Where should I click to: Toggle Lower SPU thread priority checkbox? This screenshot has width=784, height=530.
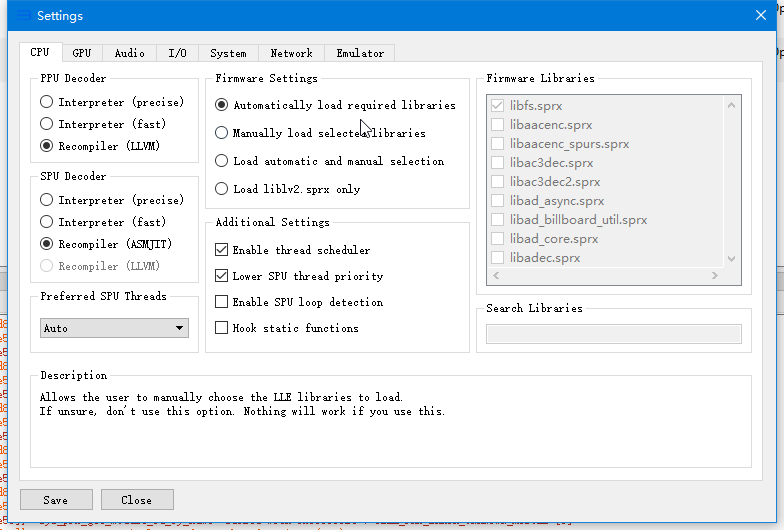coord(299,276)
